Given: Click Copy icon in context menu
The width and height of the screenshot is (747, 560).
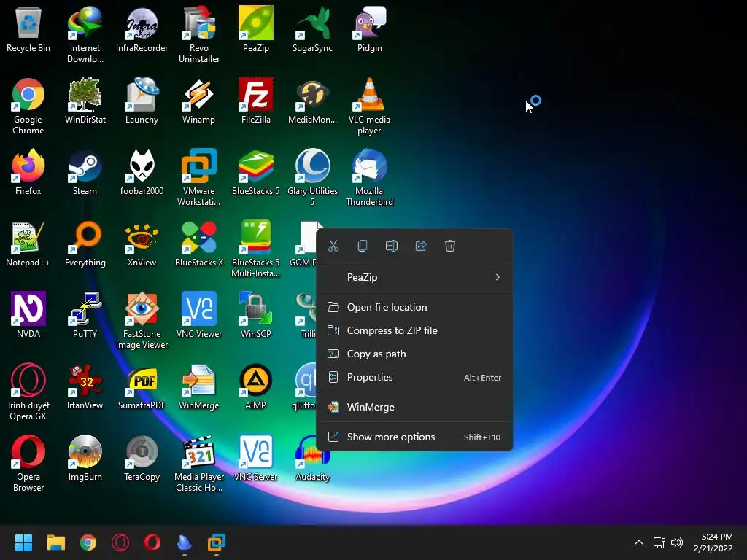Looking at the screenshot, I should click(x=363, y=246).
